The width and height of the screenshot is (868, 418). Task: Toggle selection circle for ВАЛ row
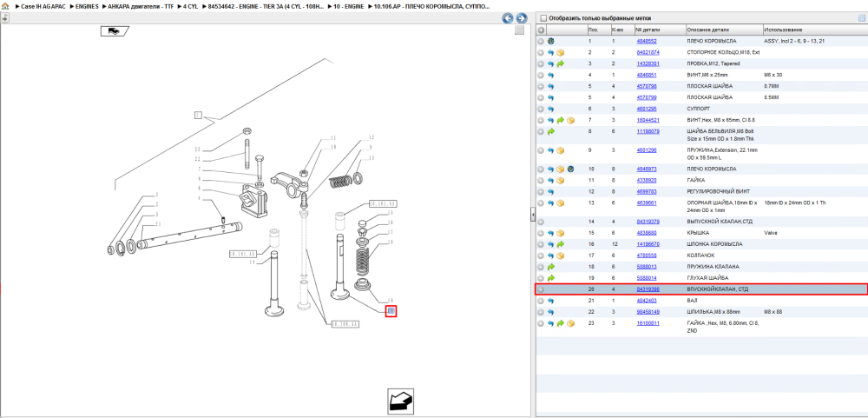[x=541, y=301]
